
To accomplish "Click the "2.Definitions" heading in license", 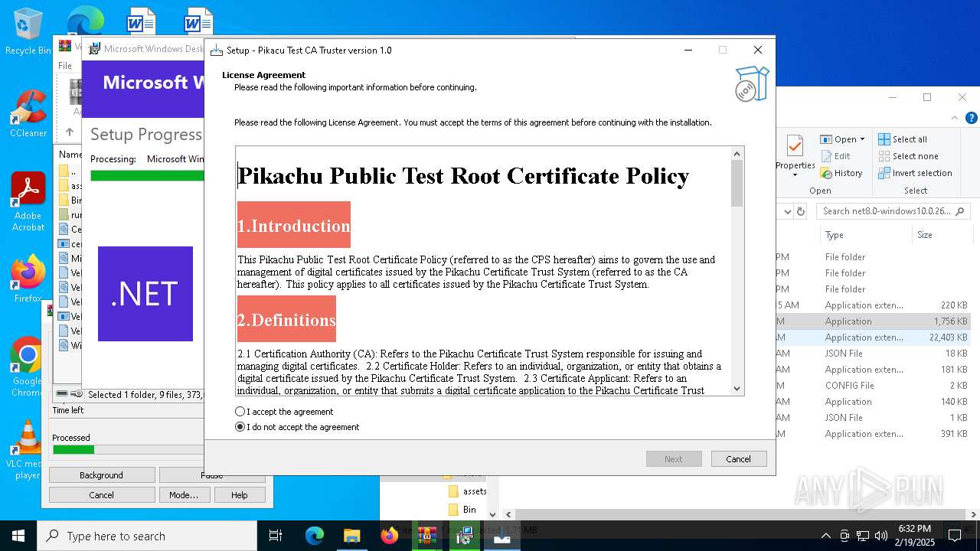I will tap(286, 320).
